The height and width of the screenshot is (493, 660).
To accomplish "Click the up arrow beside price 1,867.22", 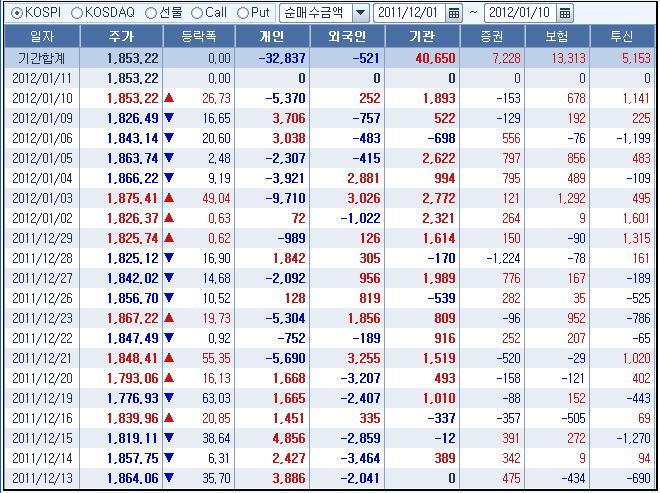I will click(169, 318).
